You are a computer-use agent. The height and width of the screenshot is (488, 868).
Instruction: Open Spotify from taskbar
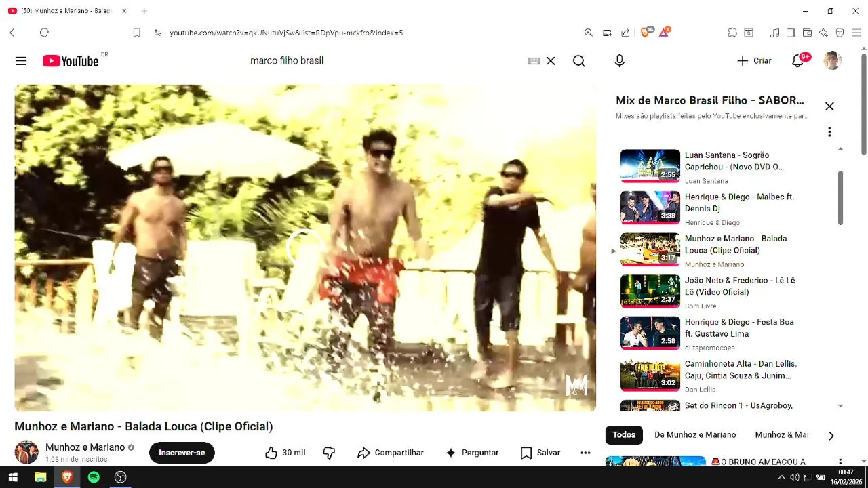click(94, 477)
